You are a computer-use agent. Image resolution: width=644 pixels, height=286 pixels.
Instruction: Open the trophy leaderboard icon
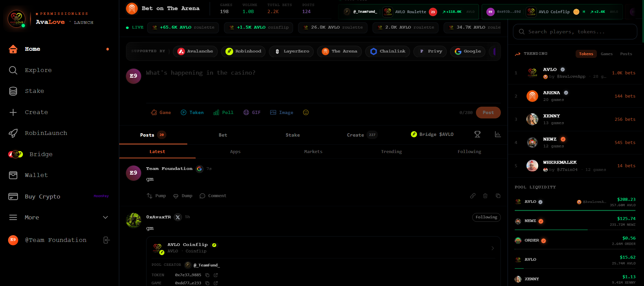point(477,135)
